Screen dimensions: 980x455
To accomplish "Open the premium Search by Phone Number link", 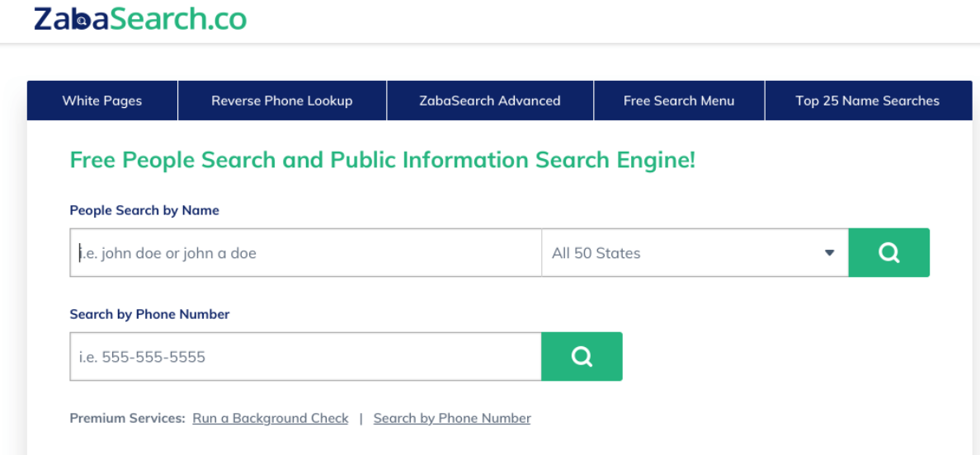I will (x=452, y=419).
